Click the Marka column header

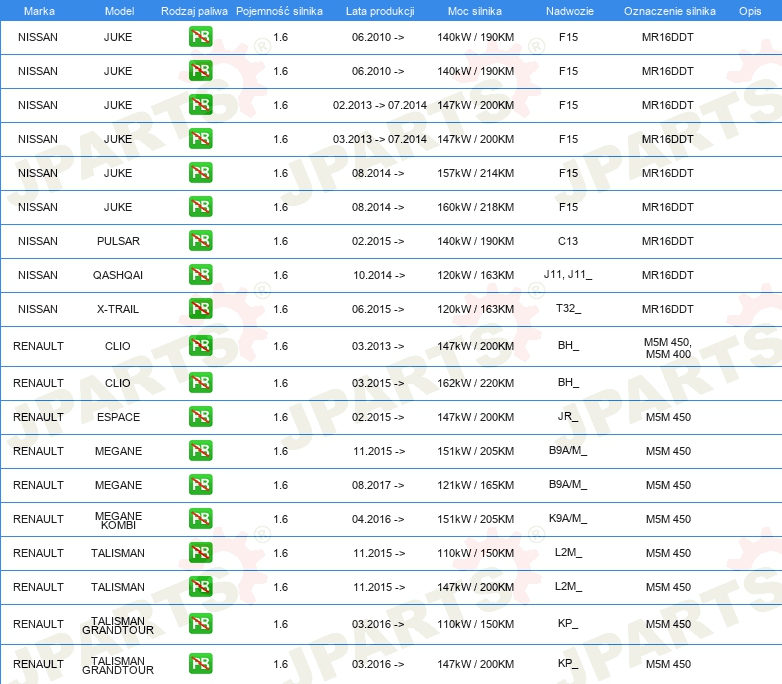click(x=38, y=10)
